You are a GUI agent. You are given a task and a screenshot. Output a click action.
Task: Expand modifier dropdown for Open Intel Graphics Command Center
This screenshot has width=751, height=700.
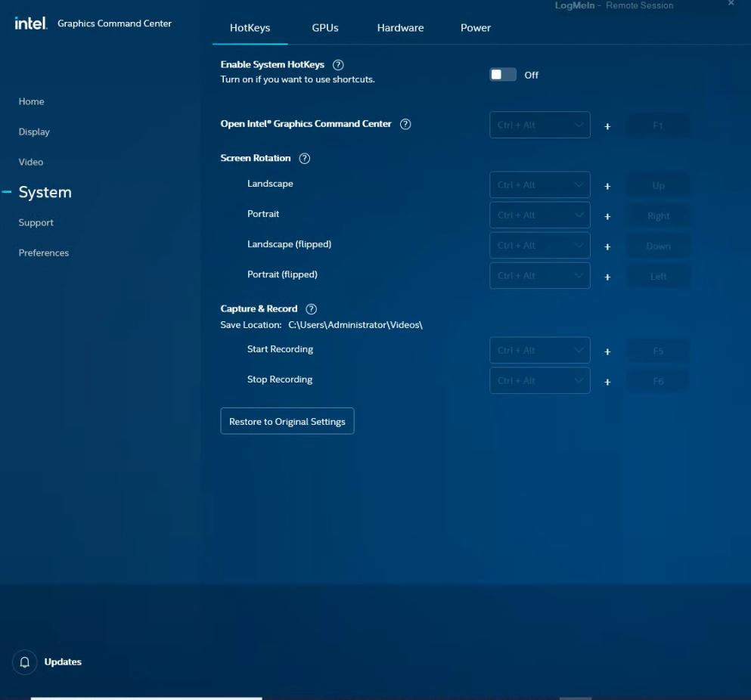point(540,125)
